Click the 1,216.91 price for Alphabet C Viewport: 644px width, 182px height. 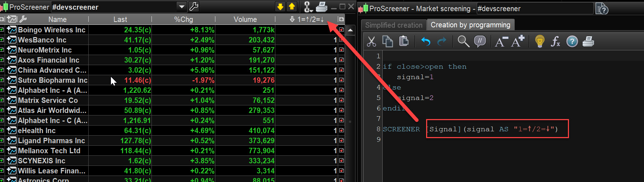point(137,120)
